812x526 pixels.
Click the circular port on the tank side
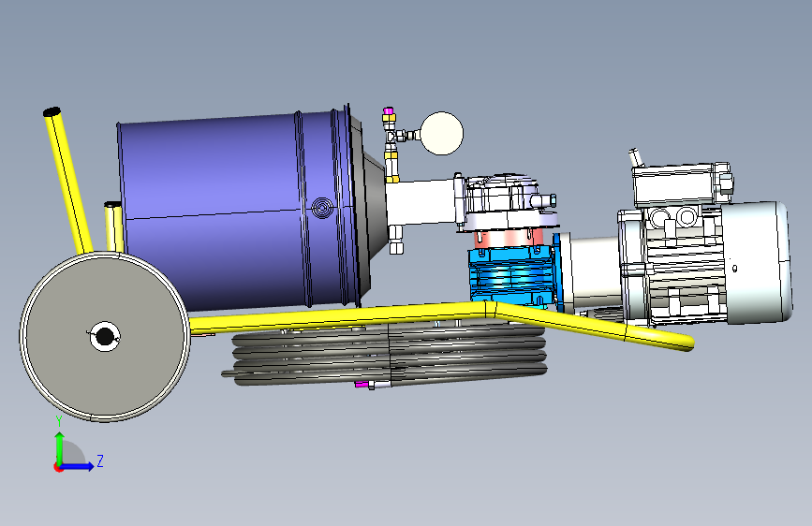[322, 208]
